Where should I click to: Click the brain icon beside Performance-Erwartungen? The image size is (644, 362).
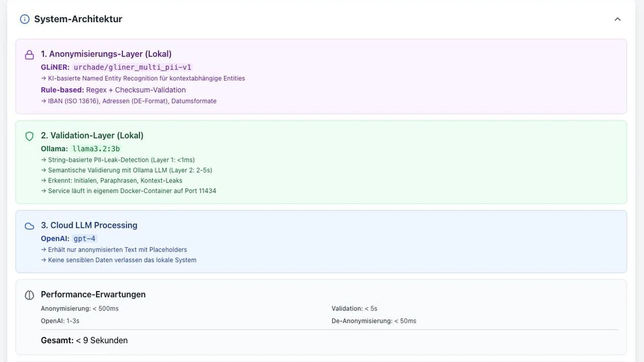point(30,295)
